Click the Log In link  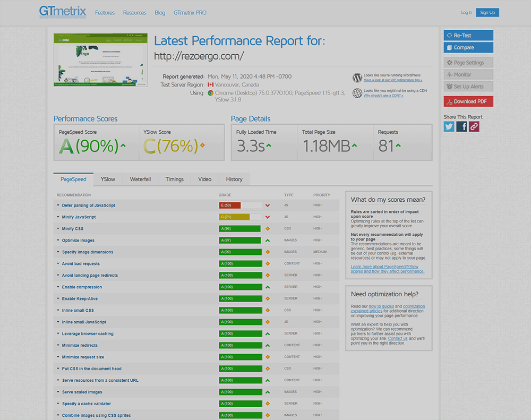coord(466,13)
